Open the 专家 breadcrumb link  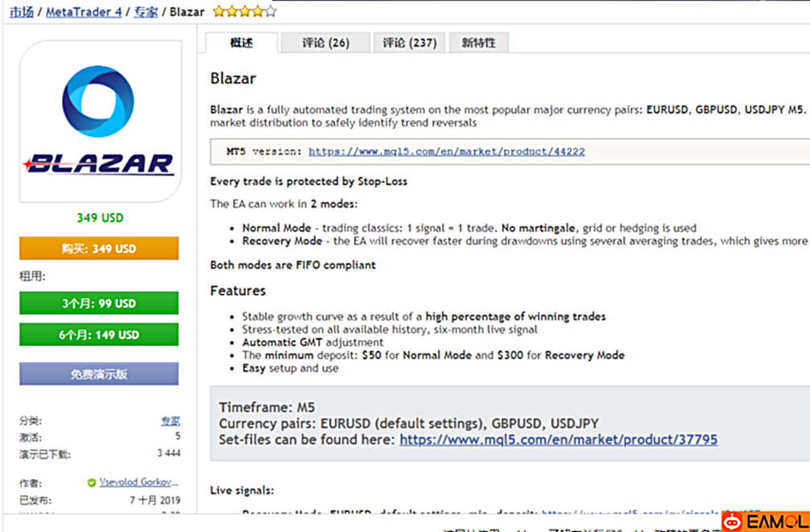[146, 12]
